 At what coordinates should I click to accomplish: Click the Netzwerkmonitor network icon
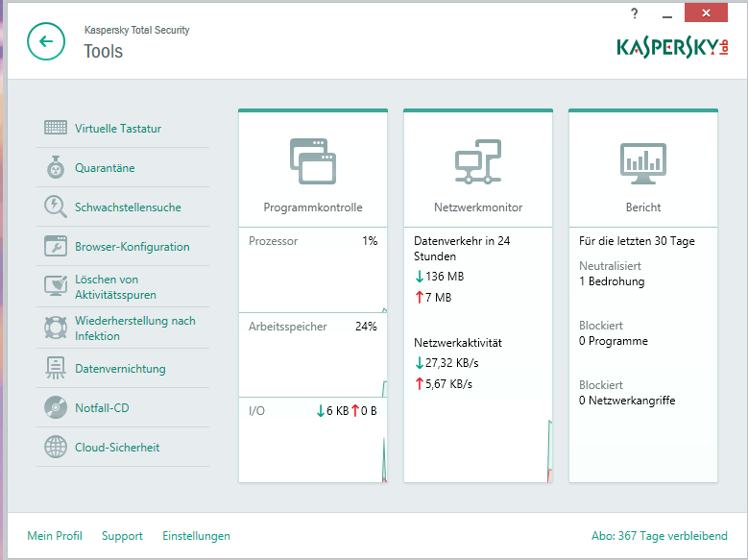478,161
